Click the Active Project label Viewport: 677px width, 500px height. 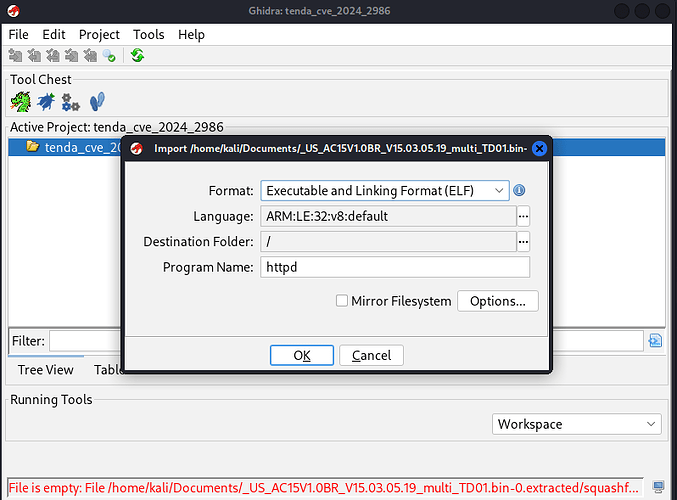pos(117,127)
